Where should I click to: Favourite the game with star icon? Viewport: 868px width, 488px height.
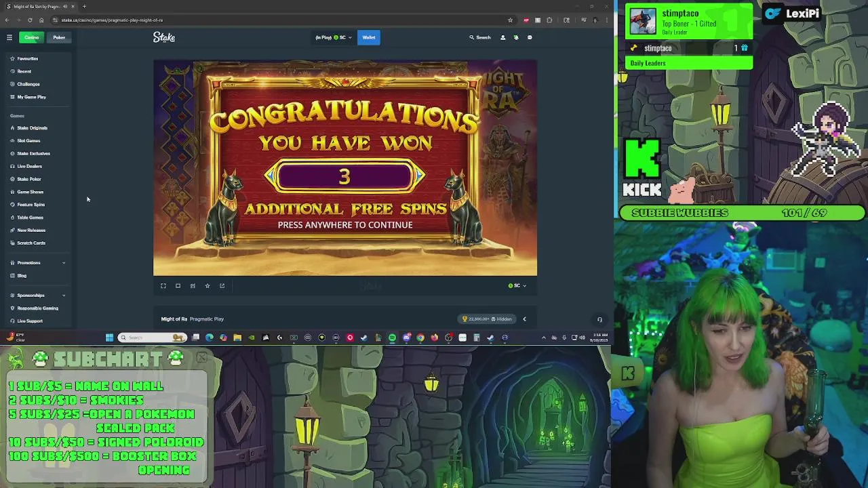click(208, 285)
